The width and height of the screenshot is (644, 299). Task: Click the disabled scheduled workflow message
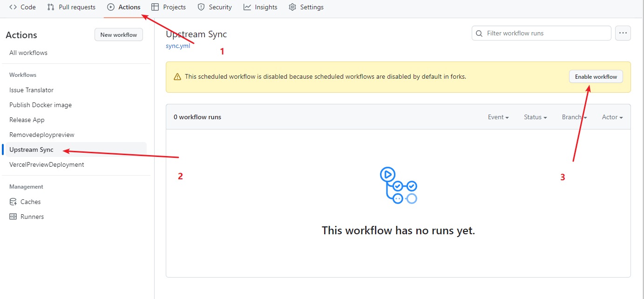(x=325, y=76)
